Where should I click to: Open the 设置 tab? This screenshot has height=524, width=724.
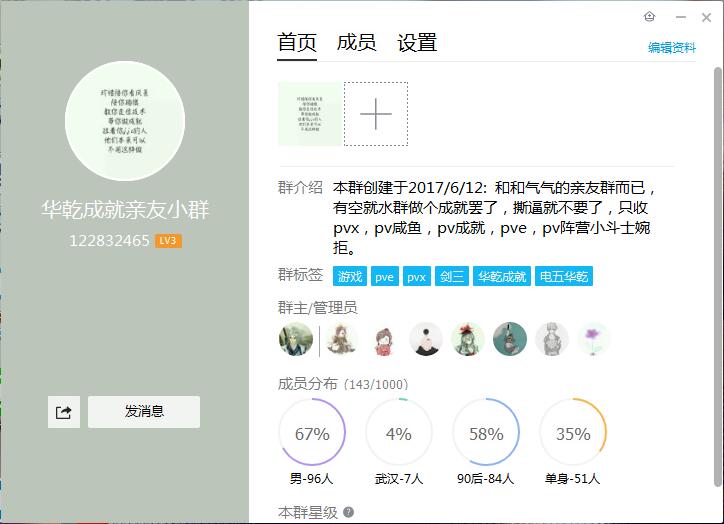[x=417, y=42]
